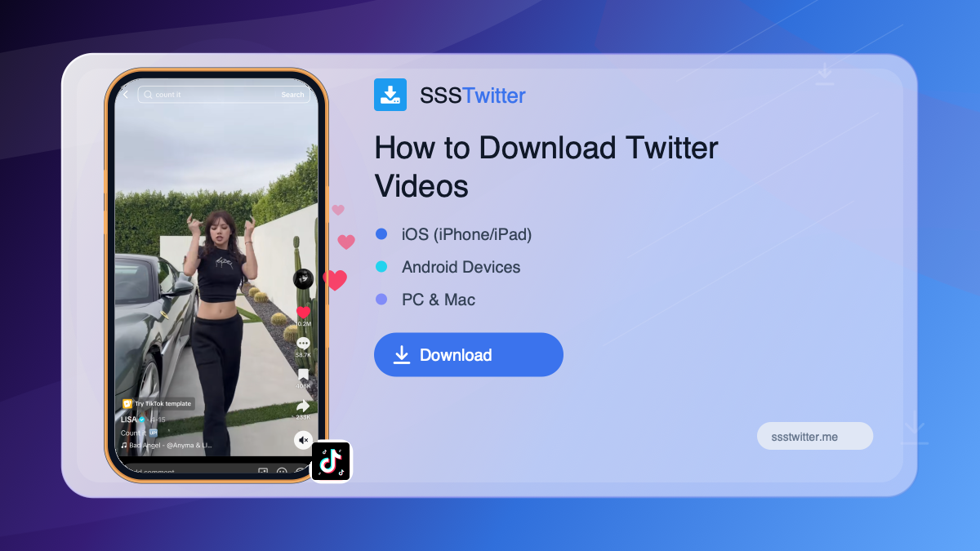Tap the yellow TikTok template icon
The image size is (980, 551).
pyautogui.click(x=127, y=403)
